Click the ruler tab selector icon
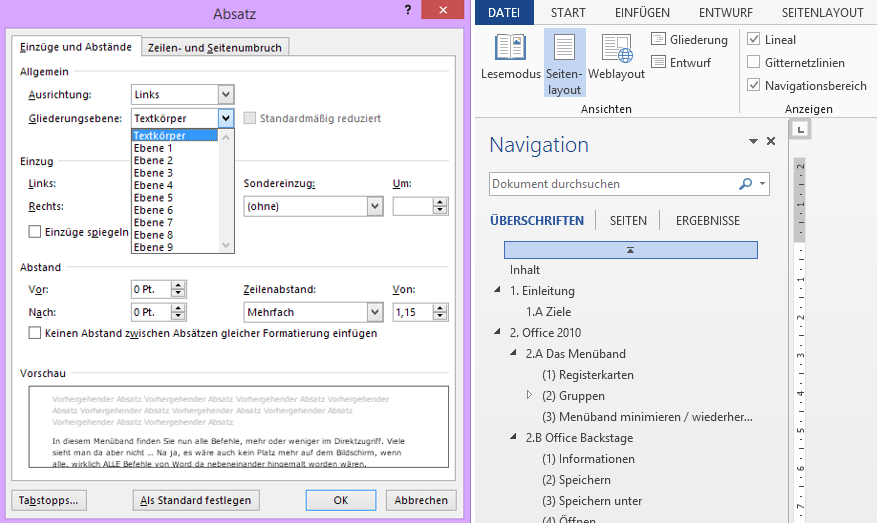877x523 pixels. 801,130
